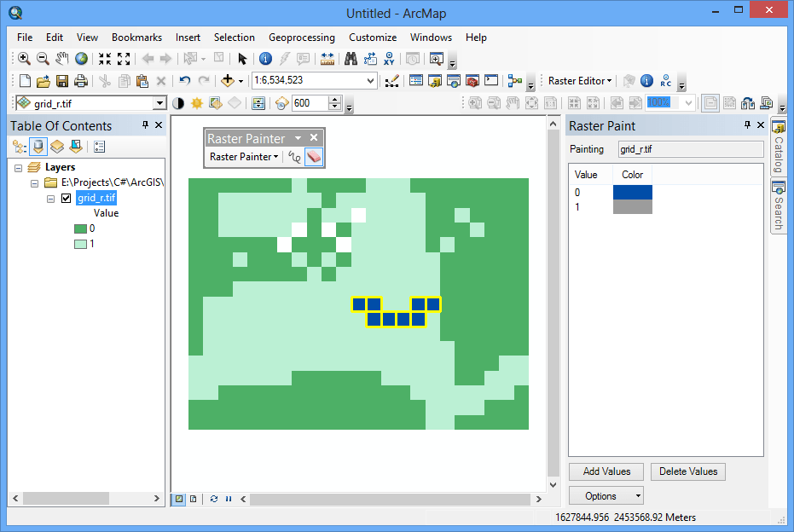The image size is (794, 532).
Task: Open the Identify tool
Action: 267,58
